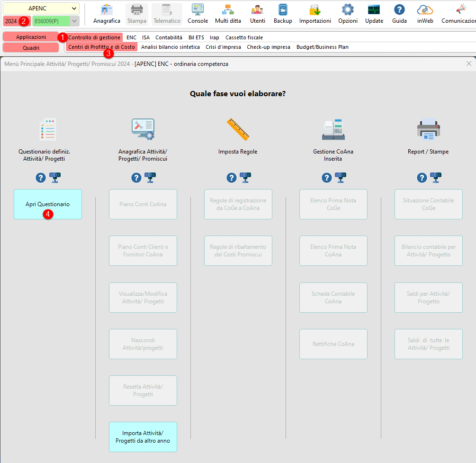
Task: Click the Stampa printer icon
Action: pyautogui.click(x=136, y=14)
